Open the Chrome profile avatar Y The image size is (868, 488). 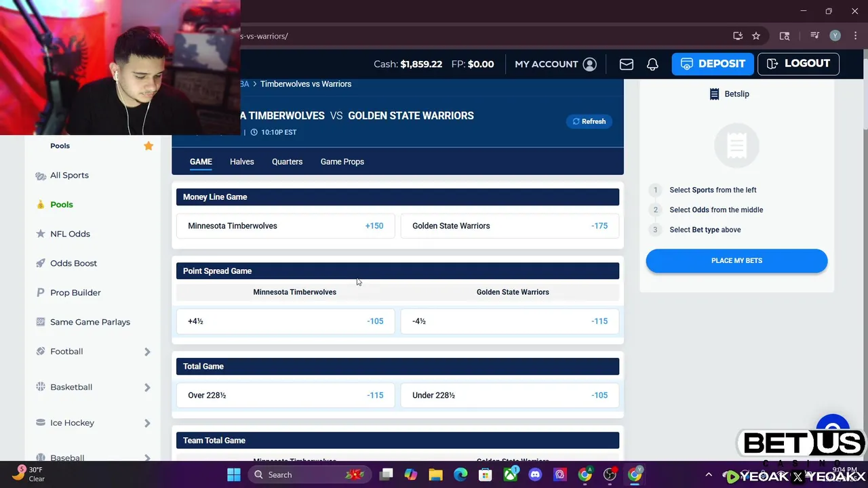tap(835, 36)
